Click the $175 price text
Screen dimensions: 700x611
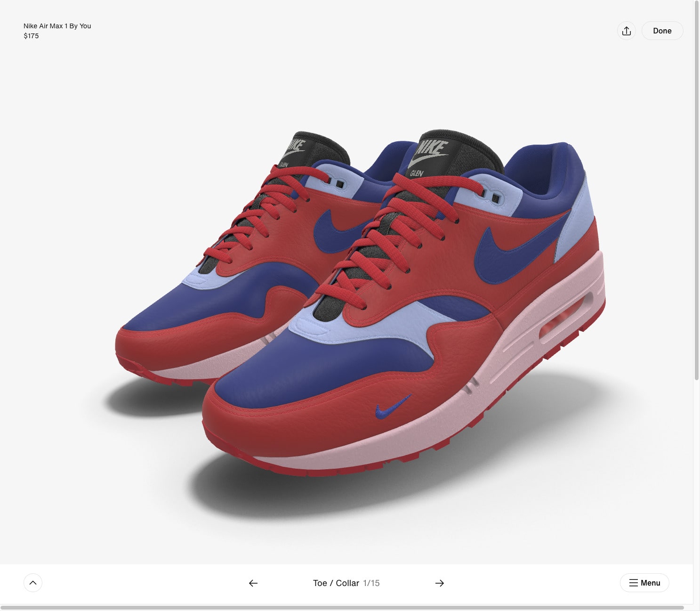(31, 36)
